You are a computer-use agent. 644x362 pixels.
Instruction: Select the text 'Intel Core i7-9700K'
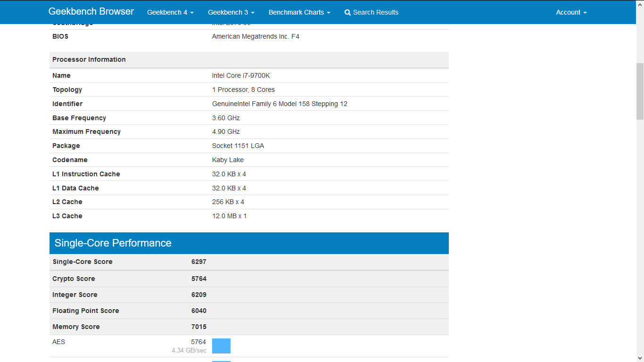click(241, 75)
